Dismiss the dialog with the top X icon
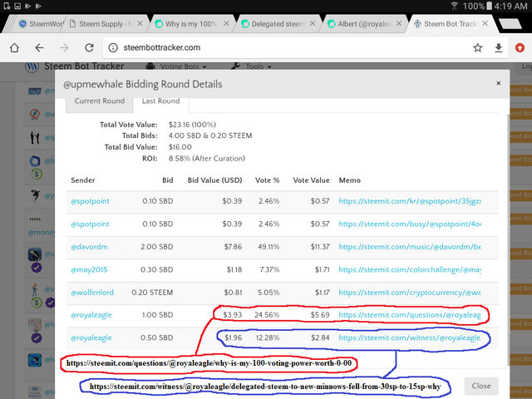 tap(499, 83)
